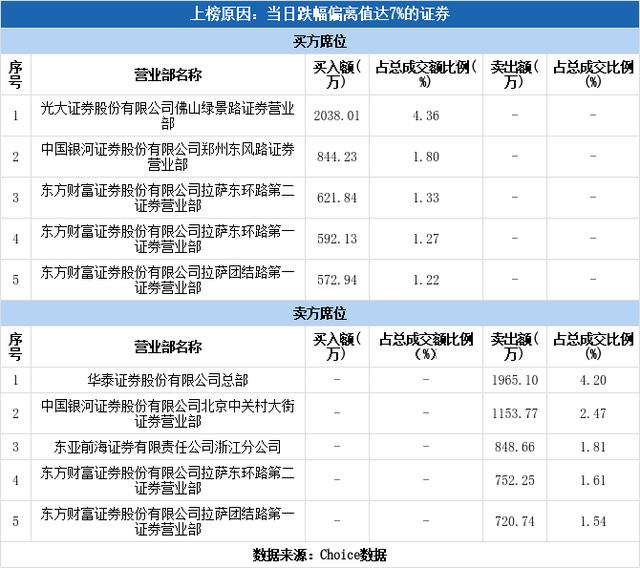Viewport: 640px width, 568px height.
Task: Select the 买方席位 section header
Action: [x=320, y=41]
